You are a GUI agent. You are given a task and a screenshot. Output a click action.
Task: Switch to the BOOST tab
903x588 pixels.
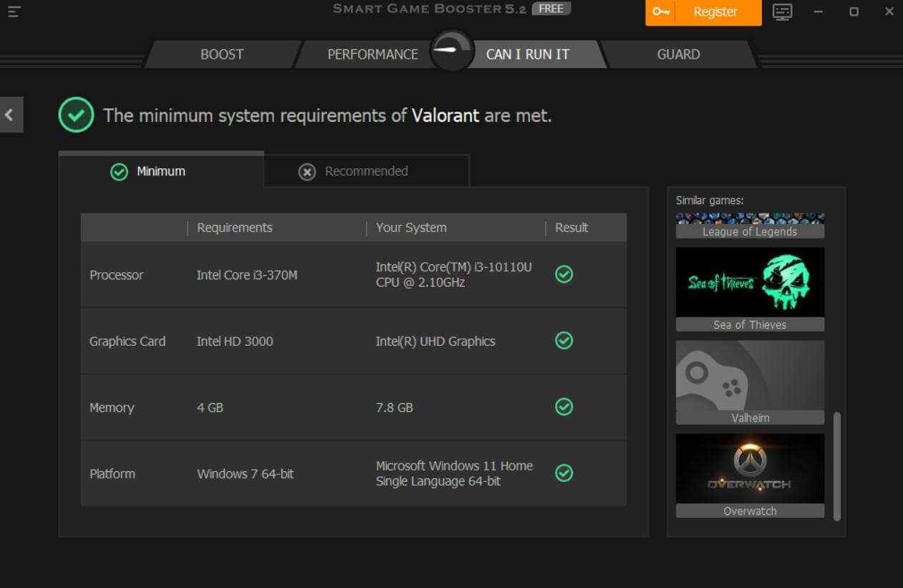coord(222,54)
